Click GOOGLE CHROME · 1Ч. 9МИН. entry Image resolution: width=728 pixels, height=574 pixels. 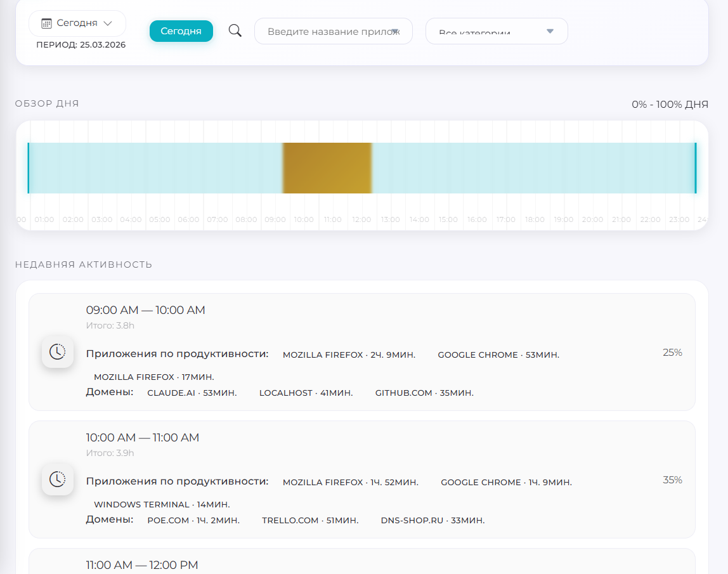click(506, 483)
